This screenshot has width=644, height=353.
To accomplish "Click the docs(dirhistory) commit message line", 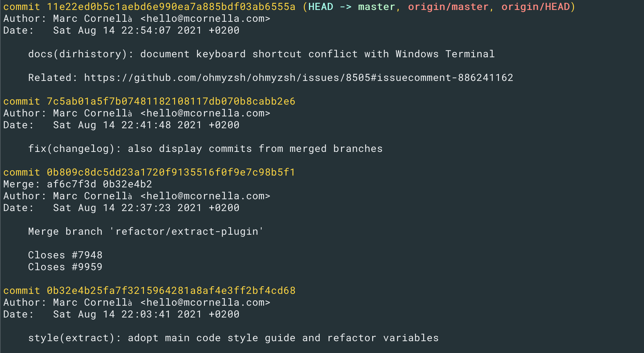I will (x=261, y=54).
